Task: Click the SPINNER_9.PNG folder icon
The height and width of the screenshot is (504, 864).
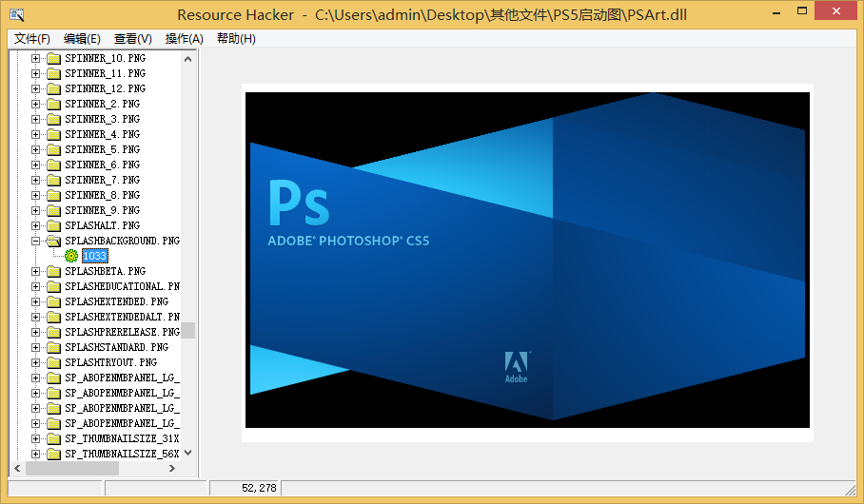Action: click(53, 210)
